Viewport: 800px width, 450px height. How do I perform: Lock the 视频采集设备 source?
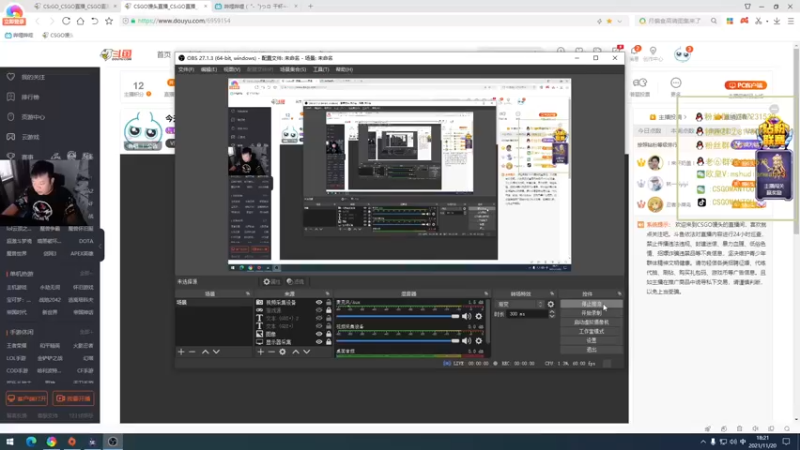329,303
